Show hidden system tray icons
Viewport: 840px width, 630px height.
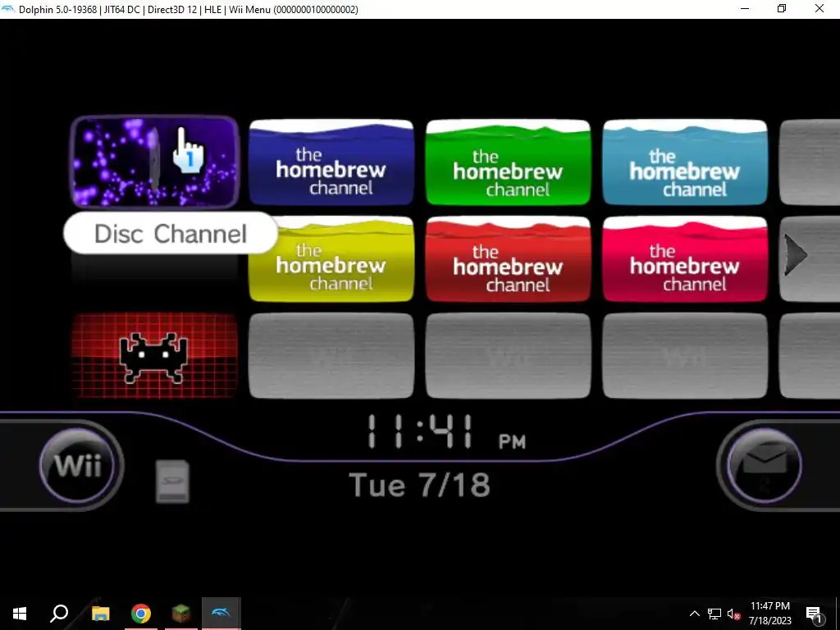tap(694, 614)
